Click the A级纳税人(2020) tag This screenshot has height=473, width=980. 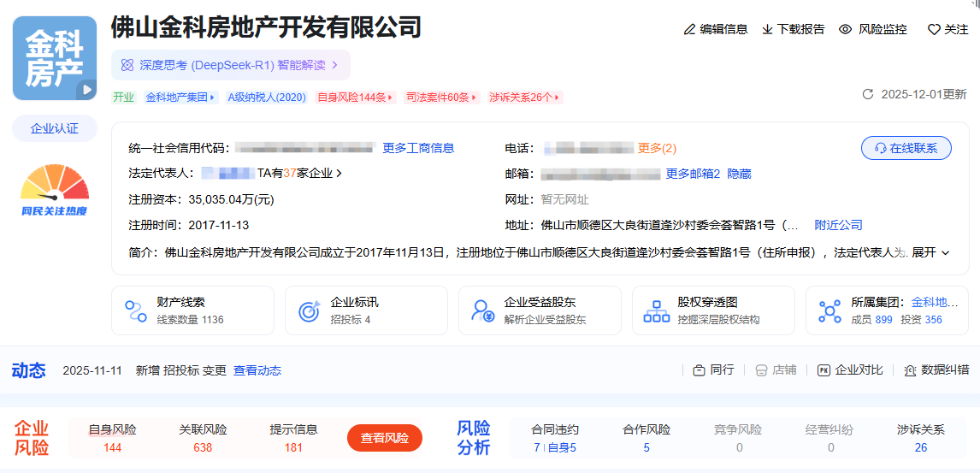267,98
